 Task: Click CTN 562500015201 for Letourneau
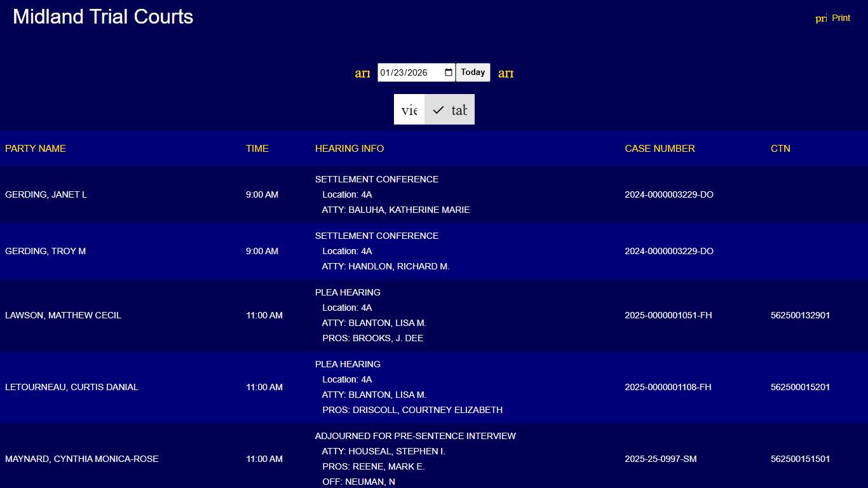pos(800,388)
